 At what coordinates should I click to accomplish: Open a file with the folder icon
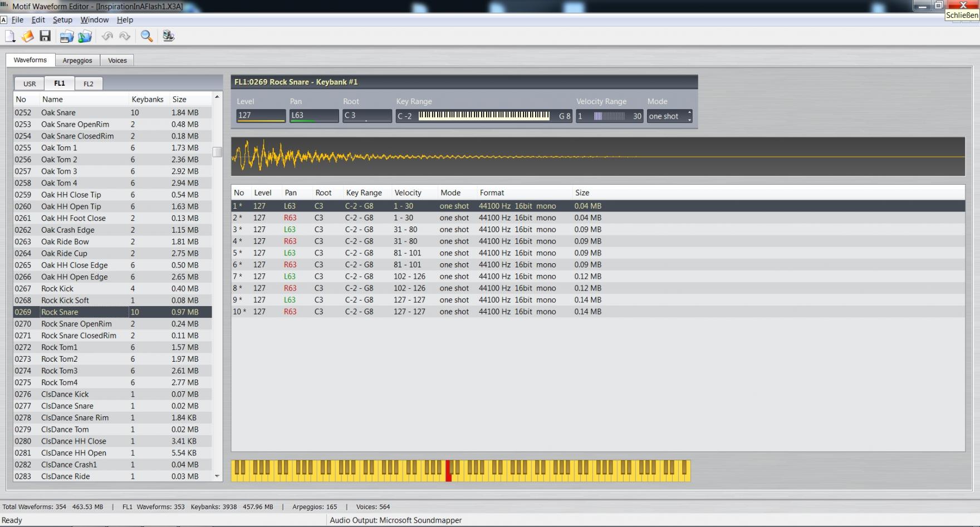click(27, 36)
